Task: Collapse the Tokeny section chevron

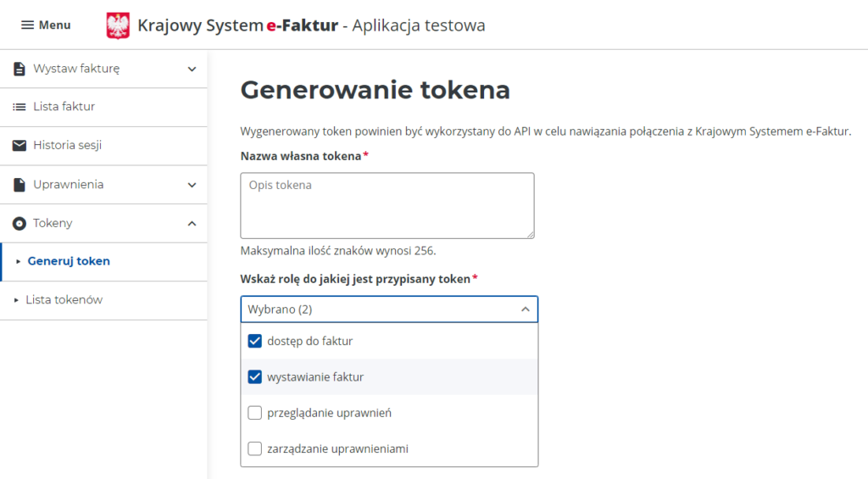Action: coord(192,223)
